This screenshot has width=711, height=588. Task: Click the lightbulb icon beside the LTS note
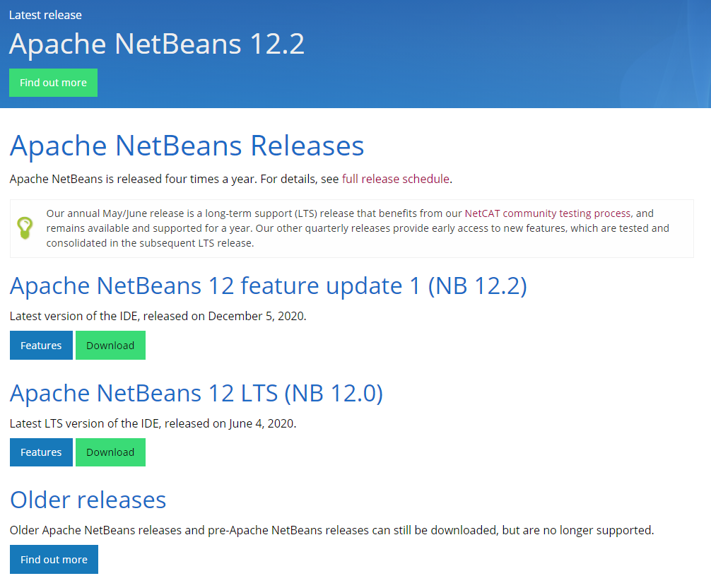(x=25, y=228)
